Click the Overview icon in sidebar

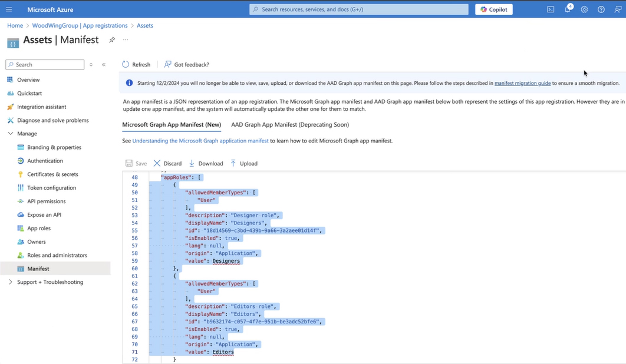[10, 80]
